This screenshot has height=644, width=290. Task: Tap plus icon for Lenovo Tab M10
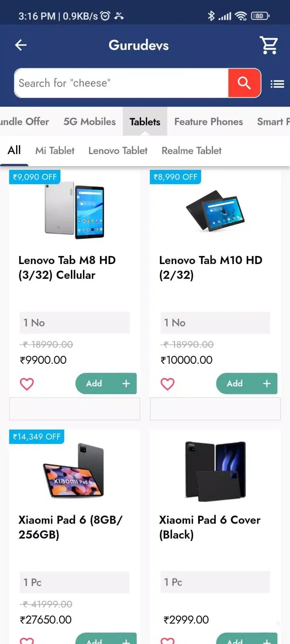267,384
